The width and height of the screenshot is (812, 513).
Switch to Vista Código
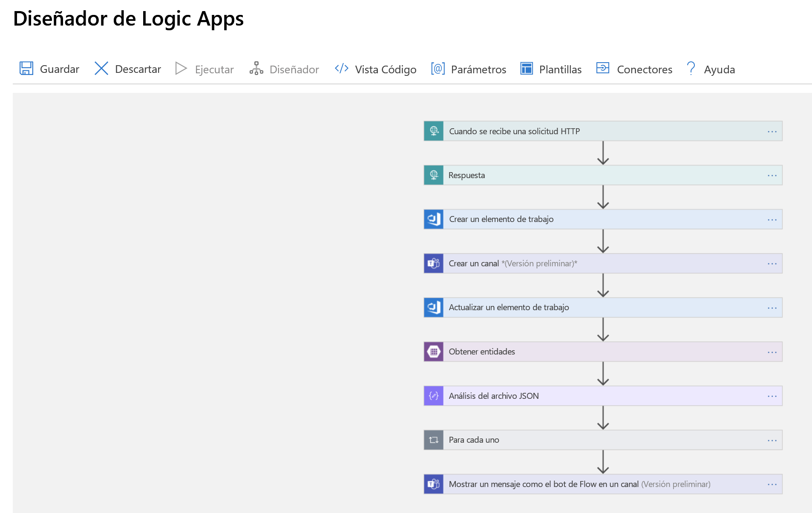click(375, 69)
